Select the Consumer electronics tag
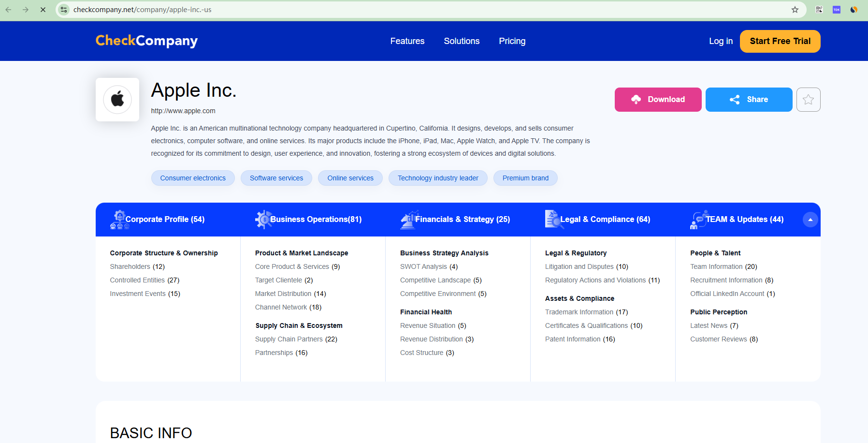The width and height of the screenshot is (868, 443). tap(192, 178)
